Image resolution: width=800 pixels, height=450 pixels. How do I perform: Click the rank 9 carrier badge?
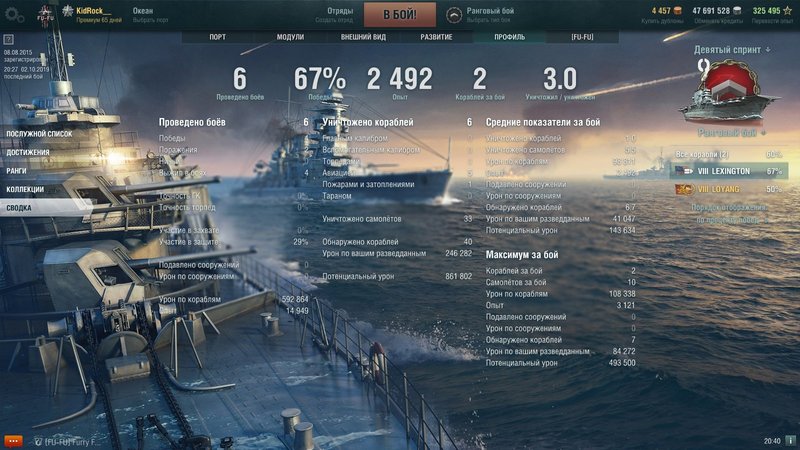727,91
